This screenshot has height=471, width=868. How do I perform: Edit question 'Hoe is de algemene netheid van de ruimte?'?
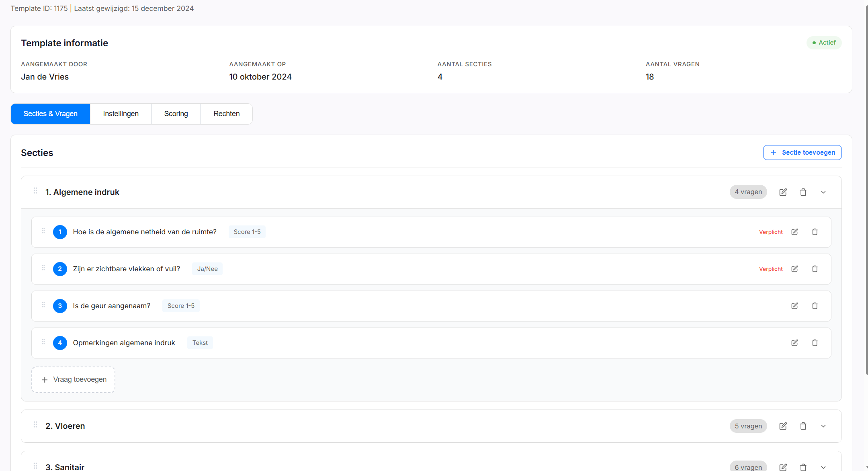pos(794,232)
